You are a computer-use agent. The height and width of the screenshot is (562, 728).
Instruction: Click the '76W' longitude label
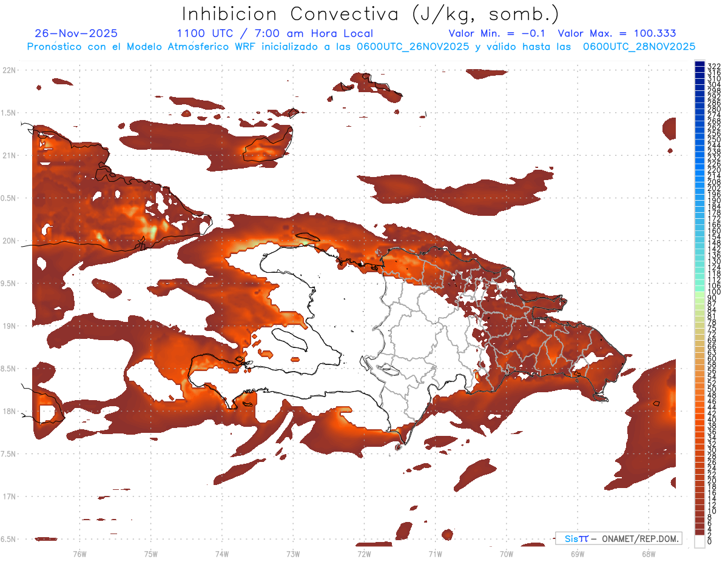pyautogui.click(x=79, y=553)
